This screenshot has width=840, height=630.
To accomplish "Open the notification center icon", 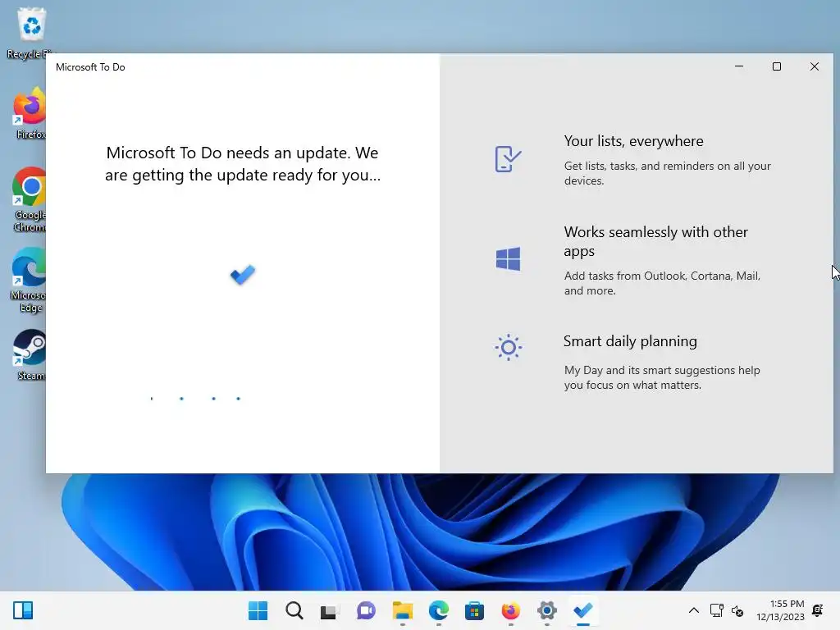I will [818, 610].
